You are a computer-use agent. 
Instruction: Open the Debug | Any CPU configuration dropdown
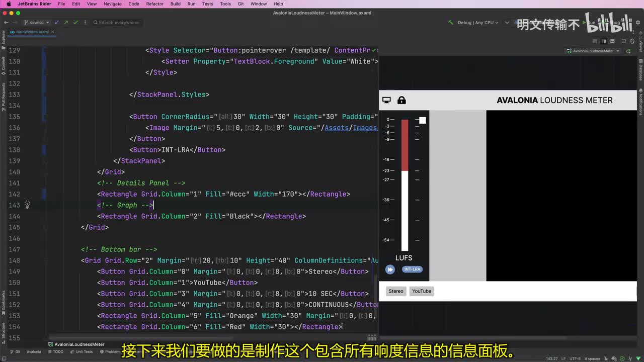[x=478, y=23]
